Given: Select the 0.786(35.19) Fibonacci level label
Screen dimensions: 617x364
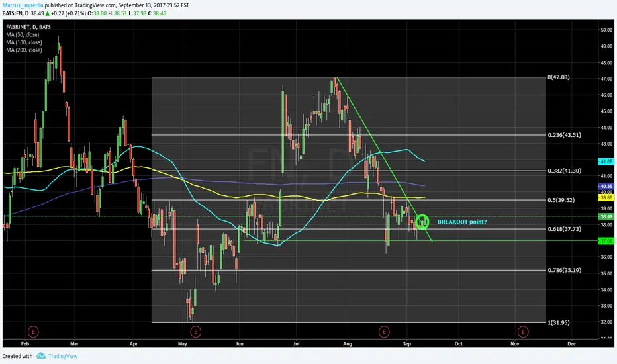Looking at the screenshot, I should pyautogui.click(x=564, y=270).
